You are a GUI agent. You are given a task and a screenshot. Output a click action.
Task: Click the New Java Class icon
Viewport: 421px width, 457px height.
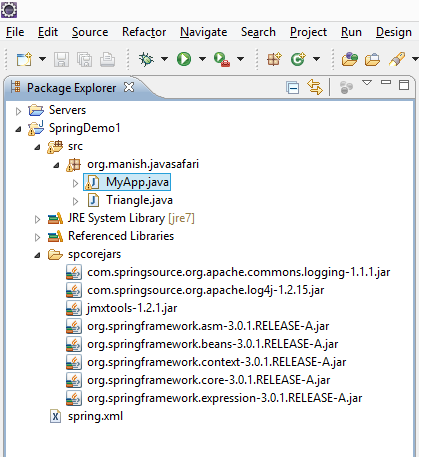click(x=298, y=59)
